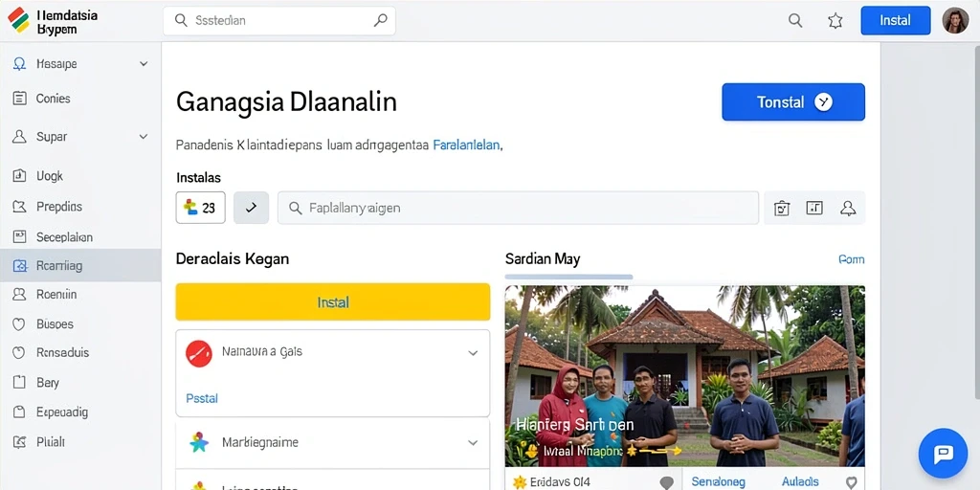Go to Bisoes in the sidebar
The height and width of the screenshot is (490, 980).
(x=80, y=323)
